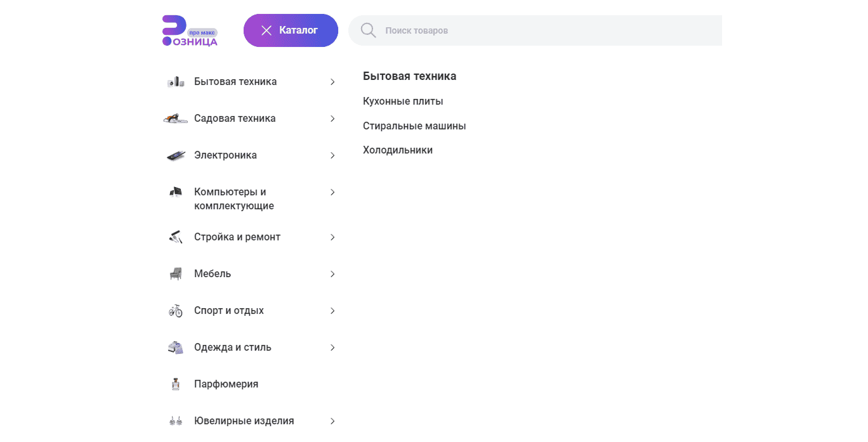Viewport: 868px width, 442px height.
Task: Expand the Бытовая техника chevron
Action: (332, 82)
